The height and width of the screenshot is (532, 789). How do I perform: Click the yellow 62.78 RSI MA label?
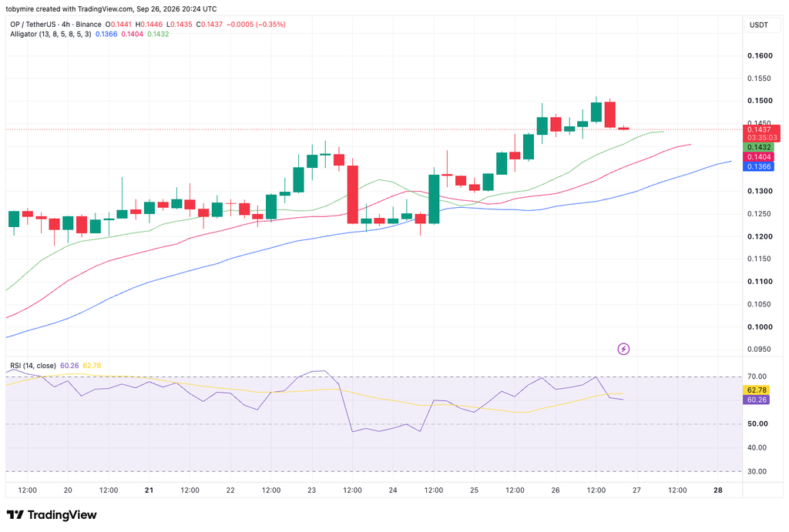[x=757, y=390]
